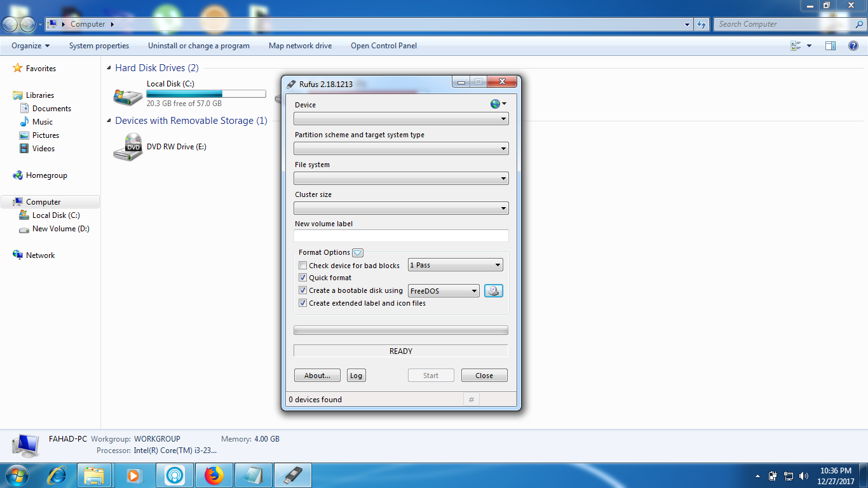Viewport: 868px width, 488px height.
Task: Open the Rufus Log button
Action: pyautogui.click(x=356, y=376)
